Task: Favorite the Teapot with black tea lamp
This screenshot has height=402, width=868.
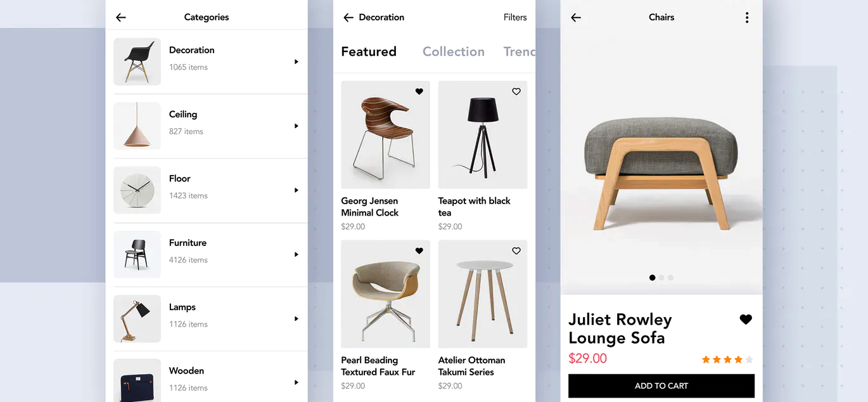Action: coord(516,91)
